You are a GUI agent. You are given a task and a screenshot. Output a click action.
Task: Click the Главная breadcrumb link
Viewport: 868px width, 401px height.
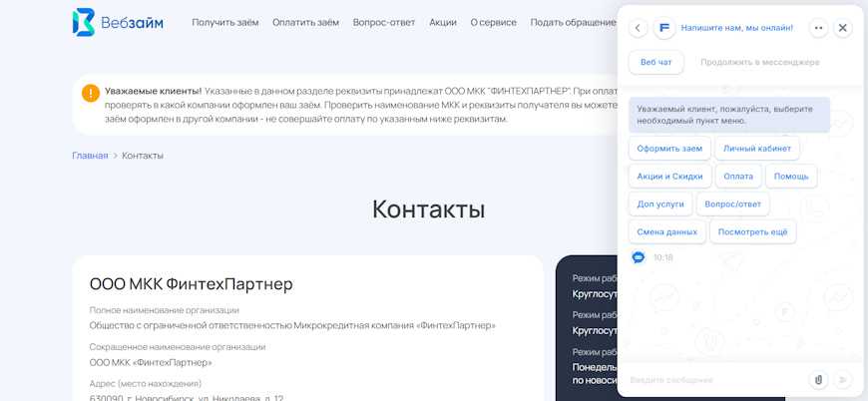90,156
